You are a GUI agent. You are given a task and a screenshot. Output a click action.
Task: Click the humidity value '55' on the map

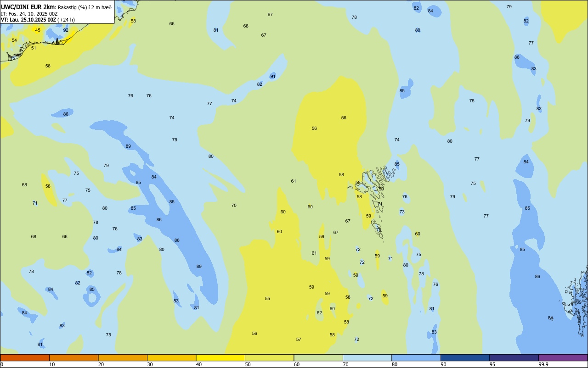point(267,299)
